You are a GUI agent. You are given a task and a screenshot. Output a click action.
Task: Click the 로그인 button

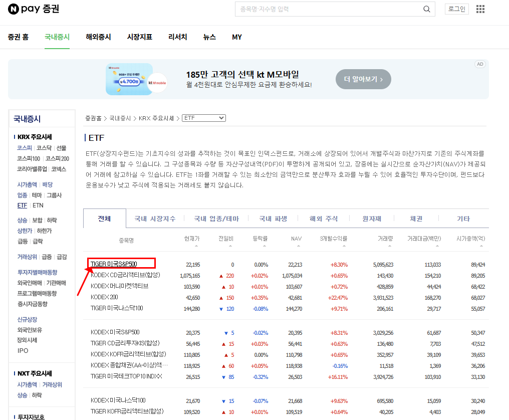point(456,9)
